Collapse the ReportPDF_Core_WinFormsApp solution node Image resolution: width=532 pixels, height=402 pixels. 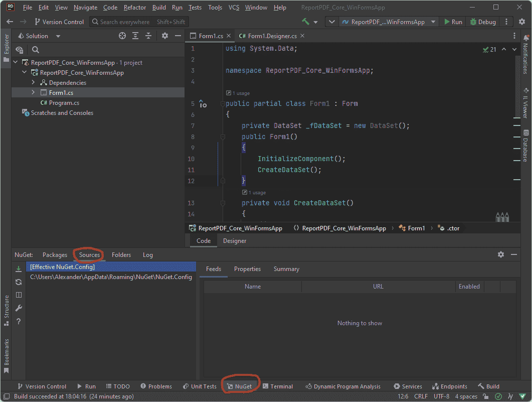point(15,62)
